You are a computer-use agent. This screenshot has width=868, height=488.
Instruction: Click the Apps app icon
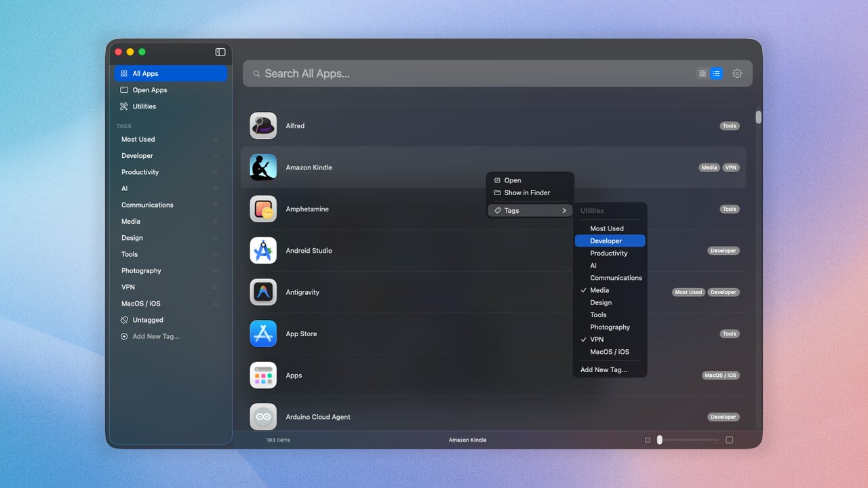click(x=263, y=375)
